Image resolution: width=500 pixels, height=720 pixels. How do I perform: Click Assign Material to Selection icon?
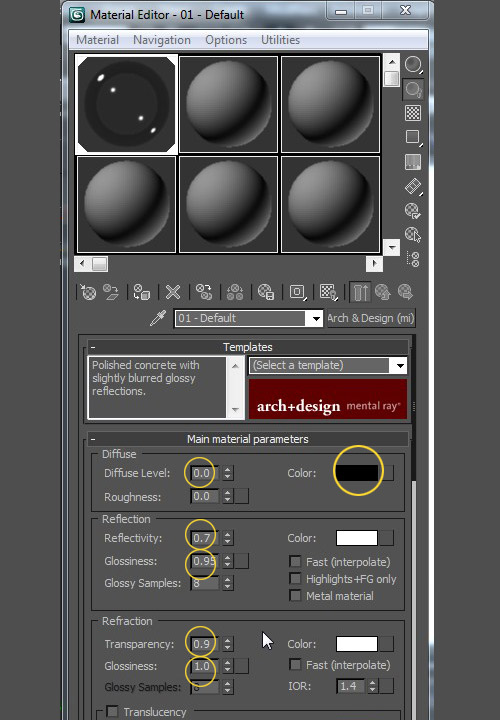point(141,292)
